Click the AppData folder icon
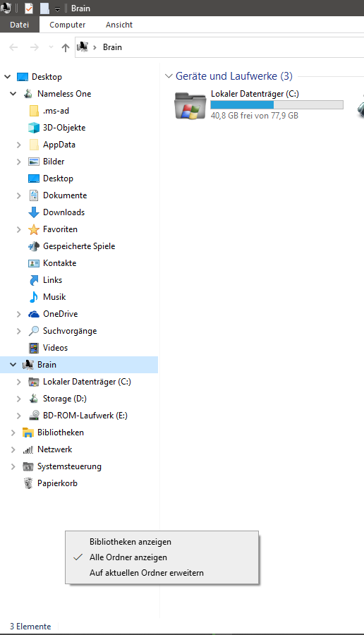This screenshot has height=635, width=364. tap(34, 145)
